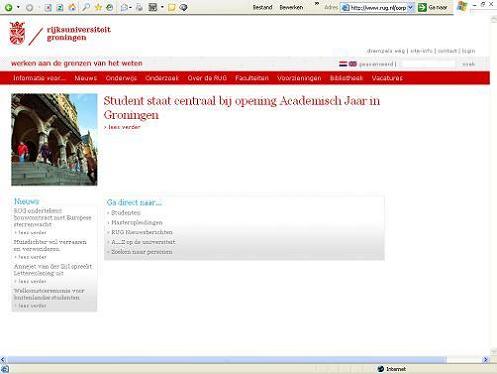This screenshot has width=497, height=374.
Task: Open Favorites star icon
Action: click(98, 7)
